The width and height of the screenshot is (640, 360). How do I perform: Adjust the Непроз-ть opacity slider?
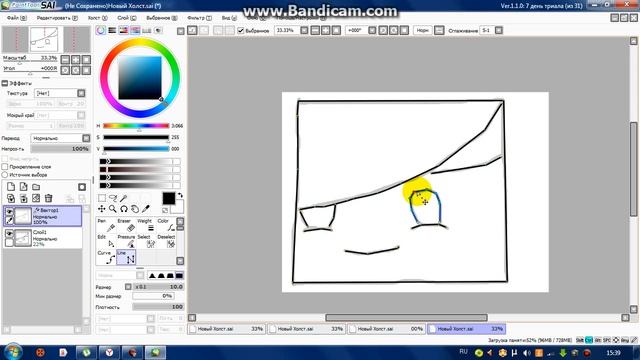click(60, 149)
